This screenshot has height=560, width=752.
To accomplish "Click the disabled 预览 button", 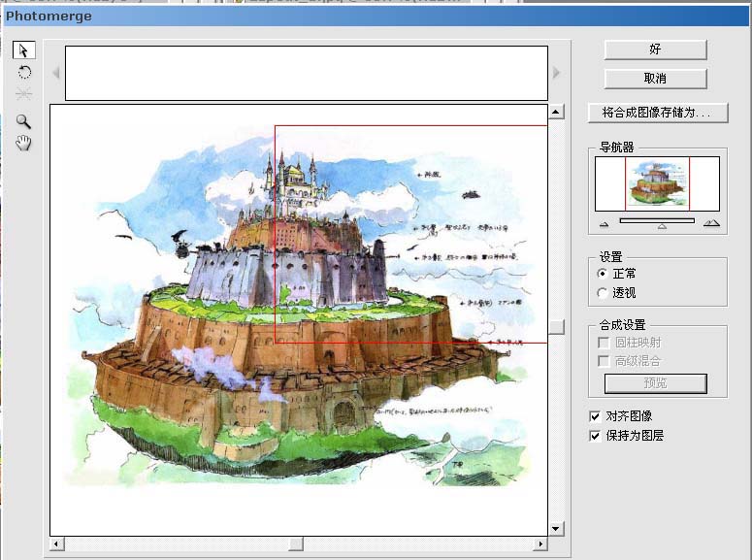I will (655, 383).
